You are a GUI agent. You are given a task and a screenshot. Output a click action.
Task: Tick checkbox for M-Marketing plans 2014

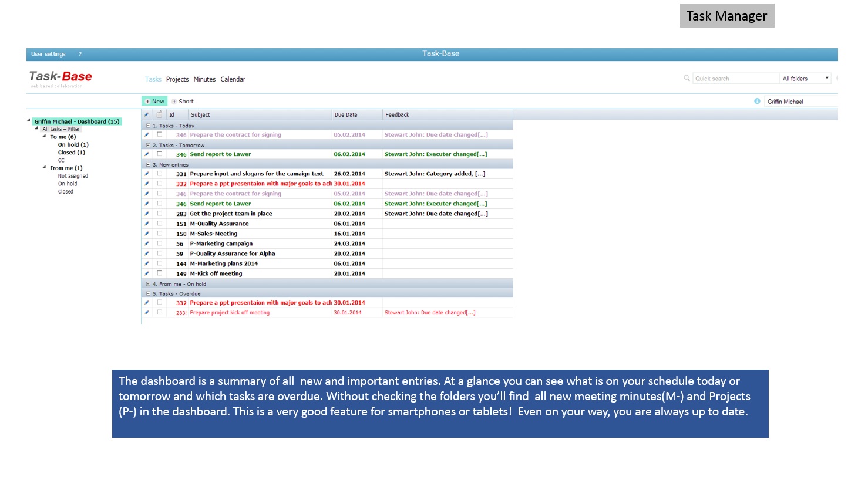click(x=159, y=263)
